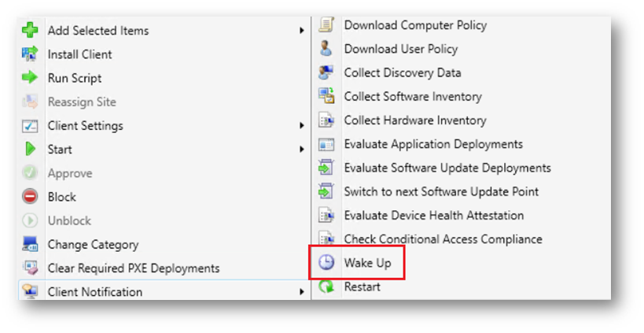The image size is (644, 333).
Task: Choose Check Conditional Access Compliance
Action: tap(443, 239)
